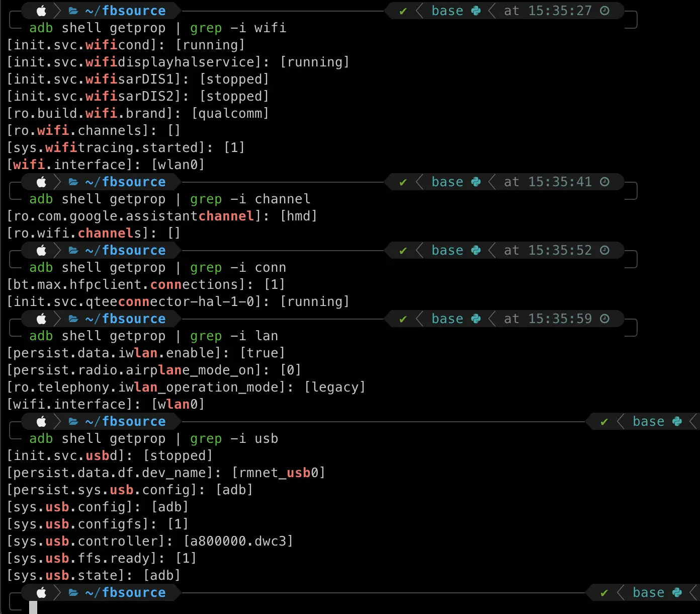Click the '[persist.data.iwlan.enable]: [true]' line
This screenshot has width=700, height=614.
tap(146, 353)
